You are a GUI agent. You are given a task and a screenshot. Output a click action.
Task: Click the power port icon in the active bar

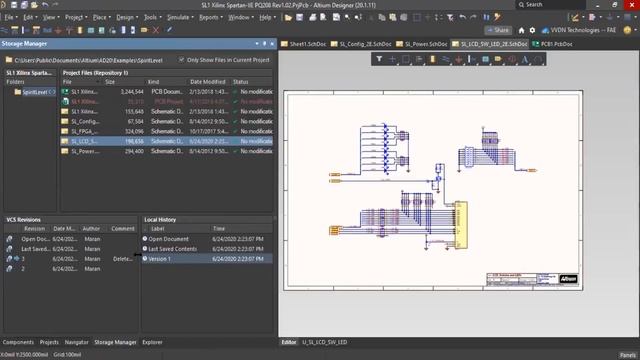pyautogui.click(x=459, y=60)
